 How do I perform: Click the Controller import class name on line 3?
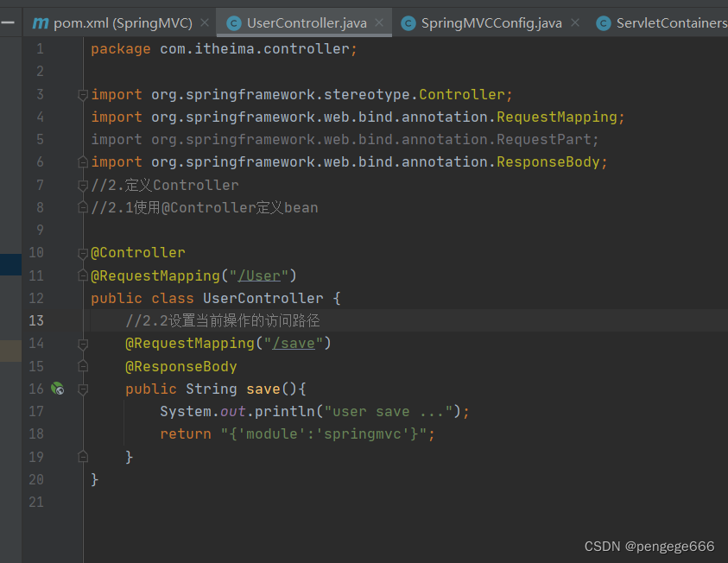click(x=462, y=94)
